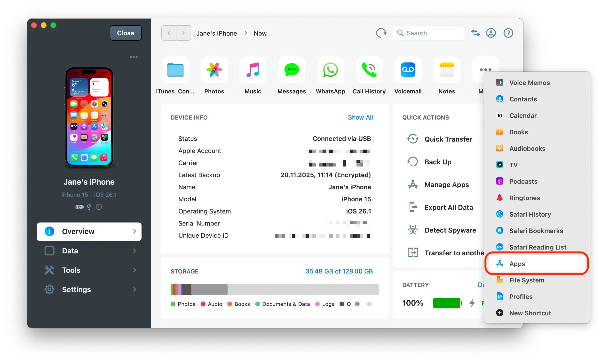Image resolution: width=601 pixels, height=364 pixels.
Task: Select Apps from the context menu
Action: 517,264
